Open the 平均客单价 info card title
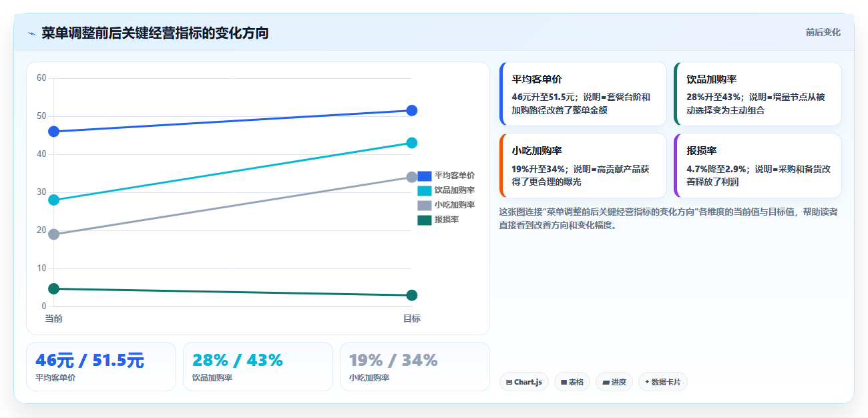 [x=537, y=79]
